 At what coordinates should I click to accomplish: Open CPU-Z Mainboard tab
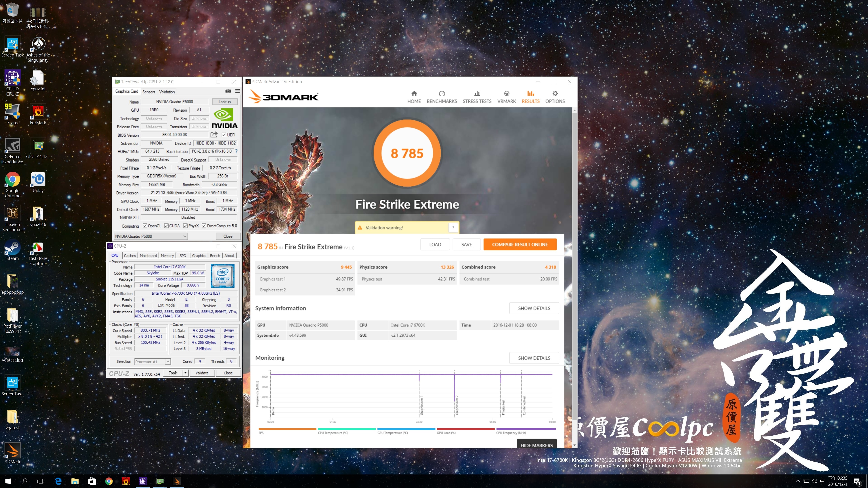click(148, 256)
